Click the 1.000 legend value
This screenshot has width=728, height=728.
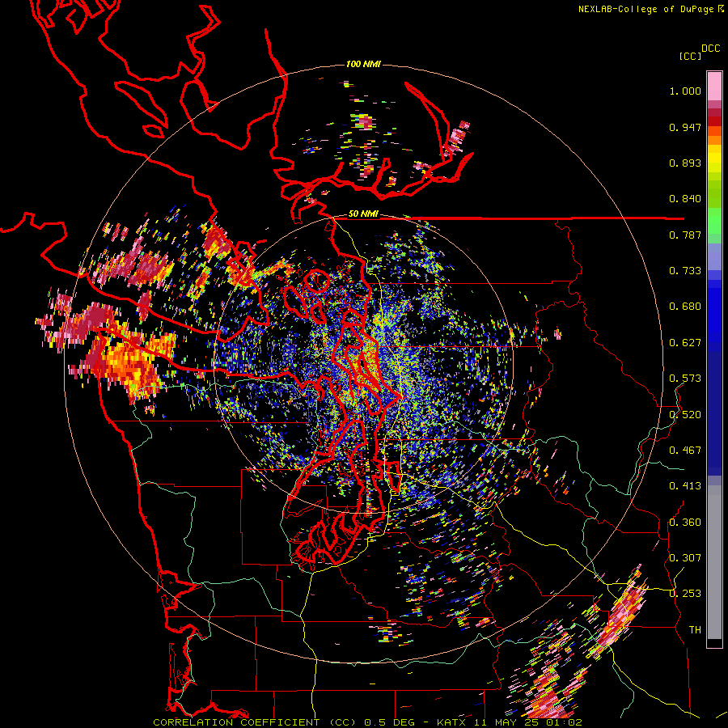(685, 91)
